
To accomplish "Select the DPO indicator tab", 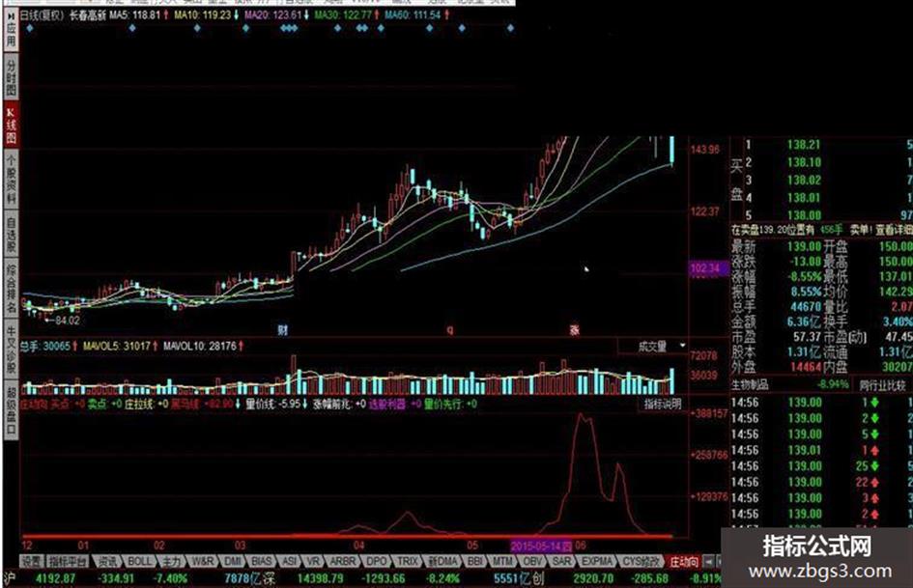I will pos(376,561).
